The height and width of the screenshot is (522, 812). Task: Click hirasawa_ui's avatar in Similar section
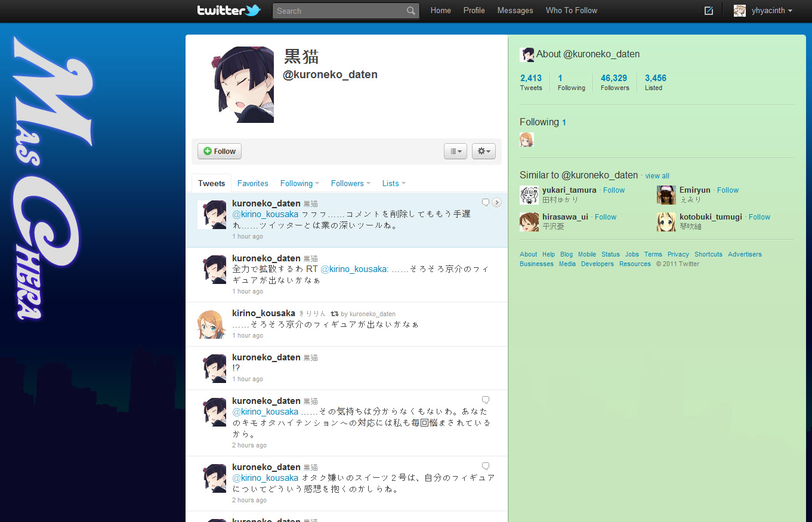tap(529, 222)
